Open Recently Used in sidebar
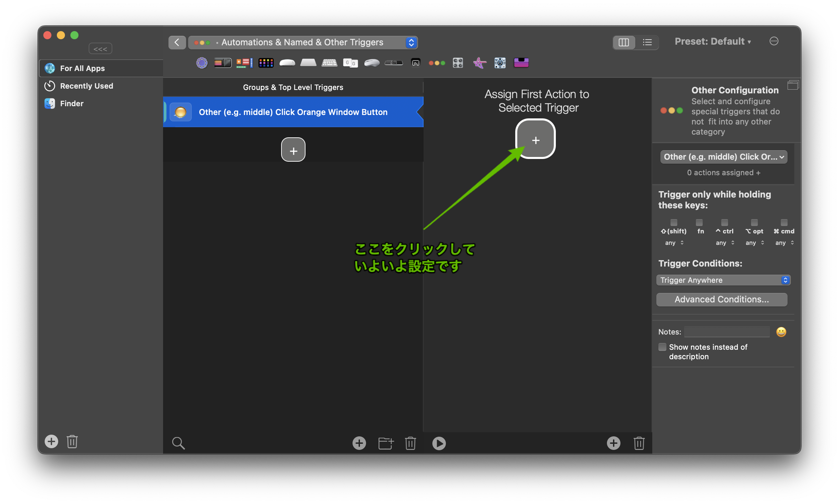This screenshot has height=504, width=839. point(86,86)
